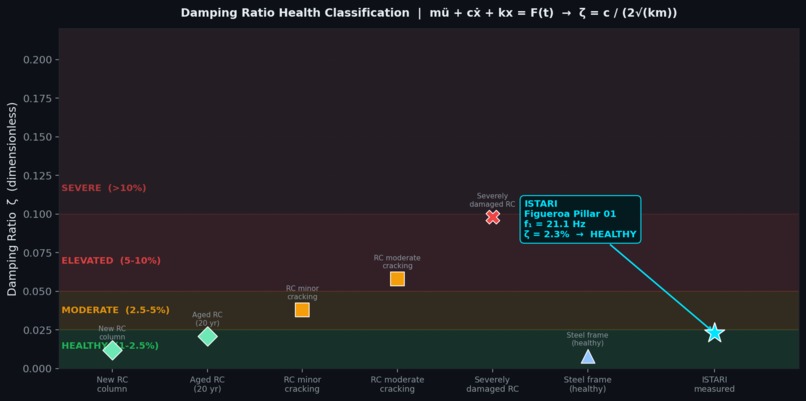Click the ISTARI measured cyan star marker
This screenshot has height=401, width=806.
tap(714, 333)
